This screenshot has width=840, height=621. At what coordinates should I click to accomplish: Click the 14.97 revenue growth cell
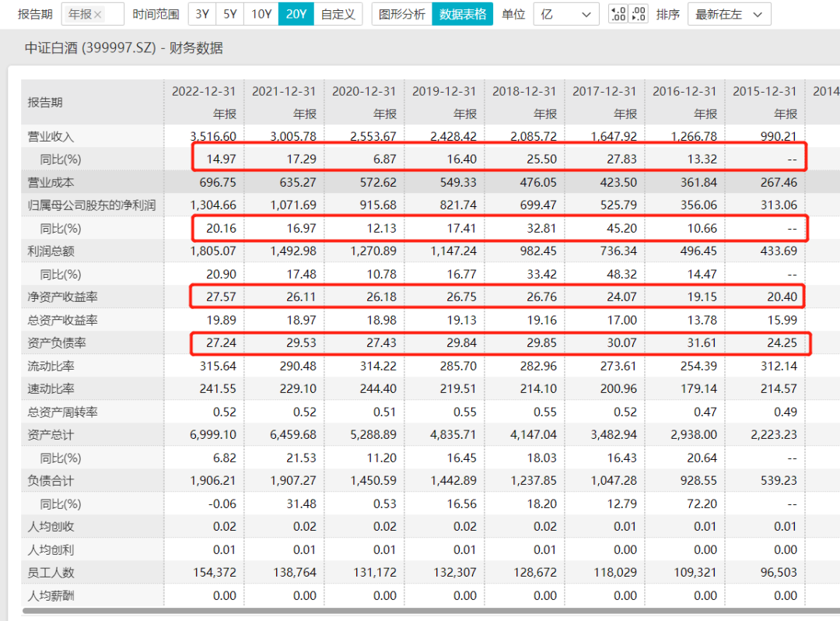(x=221, y=159)
